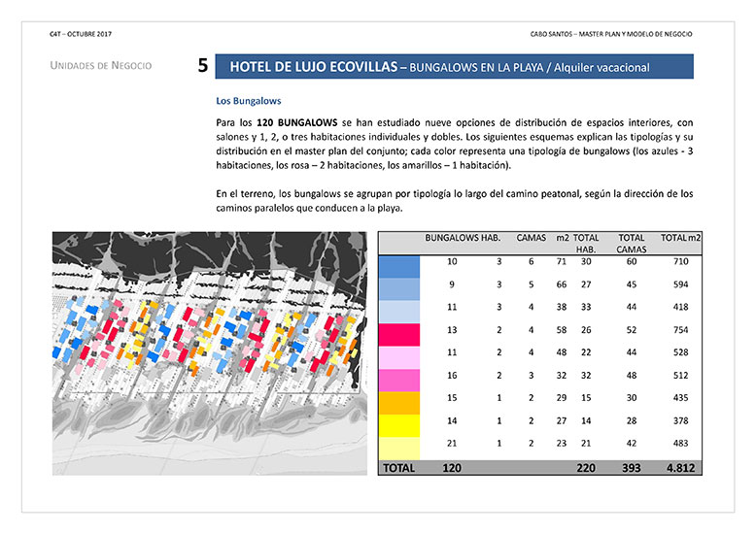Click the C4T – Octubre 2017 header text
Image resolution: width=756 pixels, height=534 pixels.
point(82,33)
